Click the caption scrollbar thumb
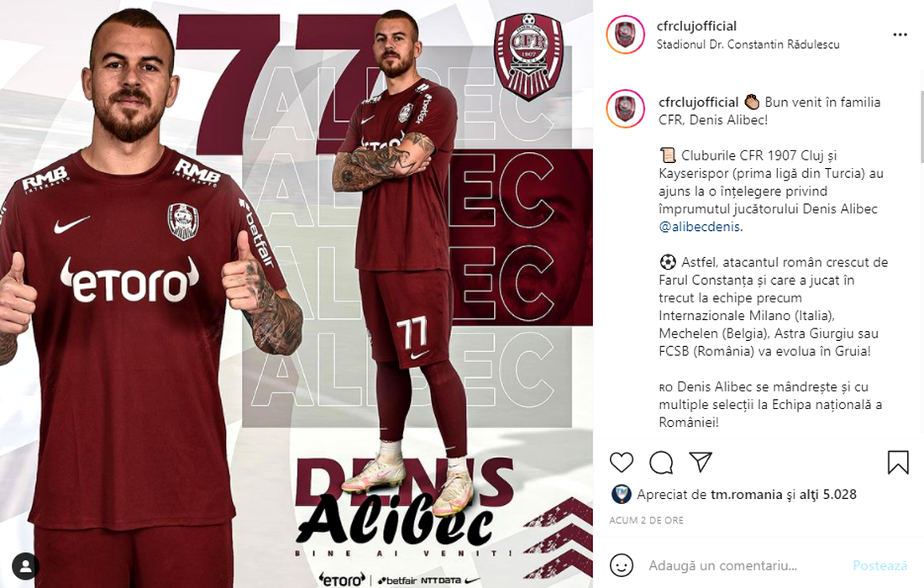 [921, 127]
